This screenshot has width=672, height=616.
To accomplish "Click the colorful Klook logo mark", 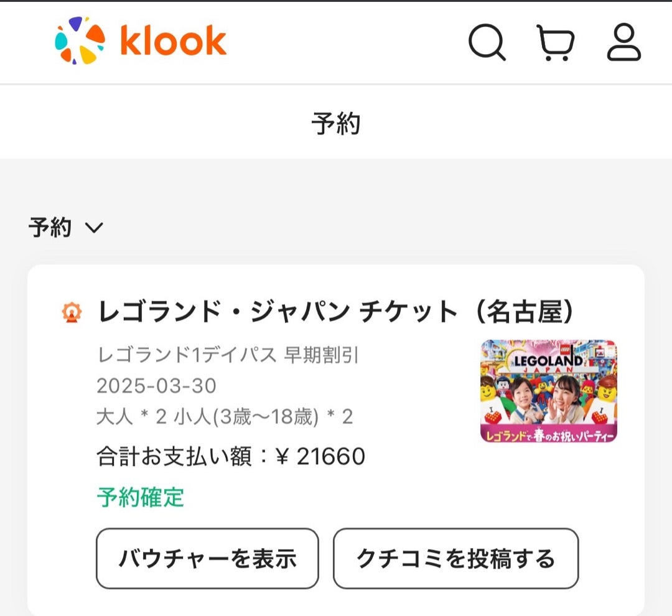I will tap(80, 40).
